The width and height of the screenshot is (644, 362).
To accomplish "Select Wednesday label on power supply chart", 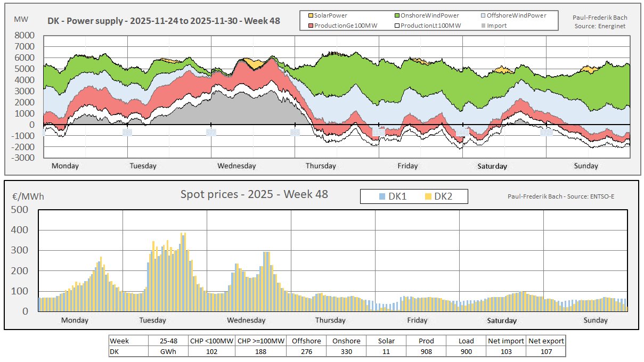I will click(x=236, y=166).
